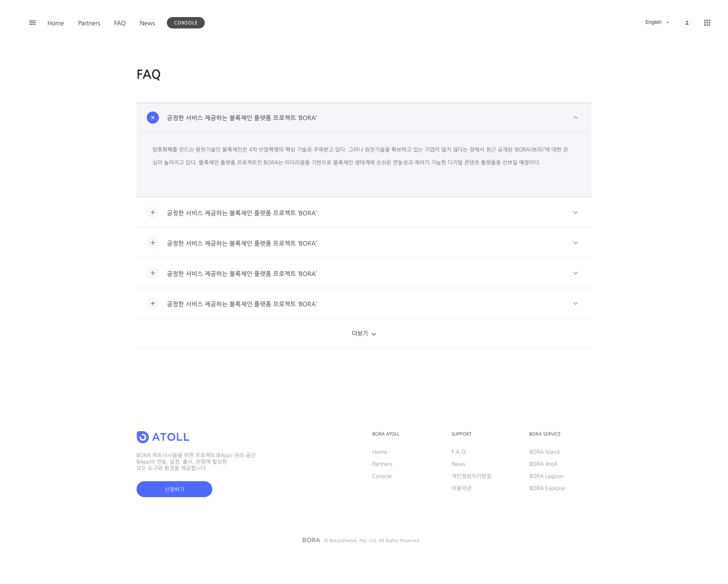Click the ATOLL logo in footer
The width and height of the screenshot is (728, 584).
tap(163, 437)
